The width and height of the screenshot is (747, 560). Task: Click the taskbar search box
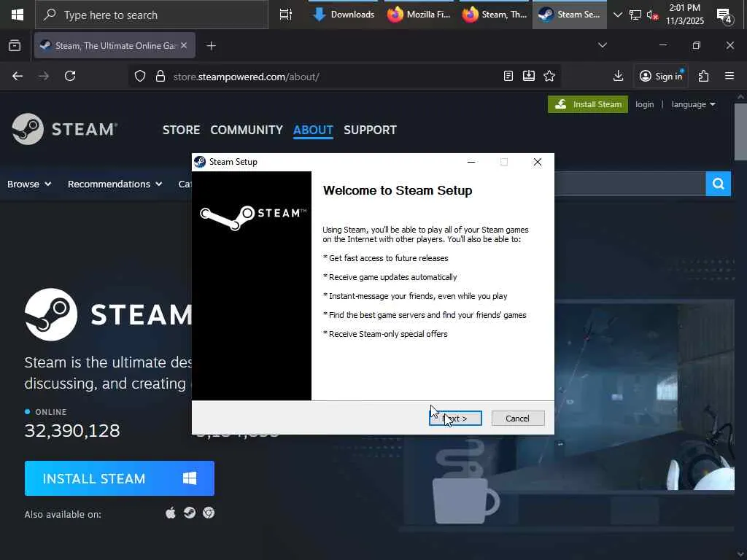pyautogui.click(x=152, y=15)
